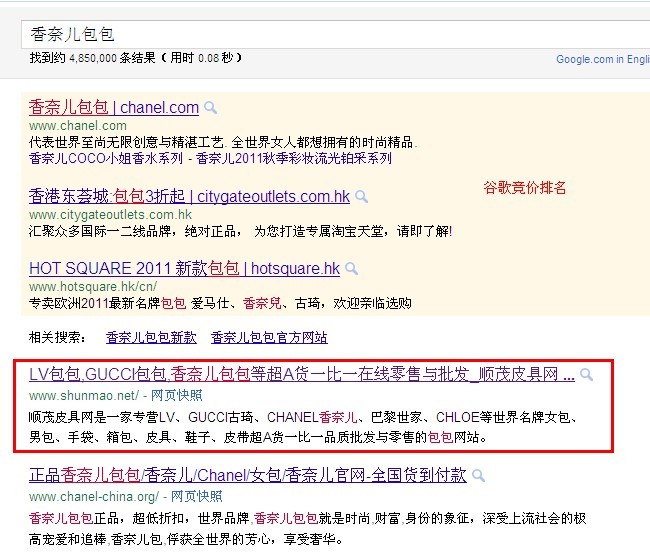The height and width of the screenshot is (558, 650).
Task: Preview magnifier icon beside 顺茂皮具网 result
Action: coord(586,374)
